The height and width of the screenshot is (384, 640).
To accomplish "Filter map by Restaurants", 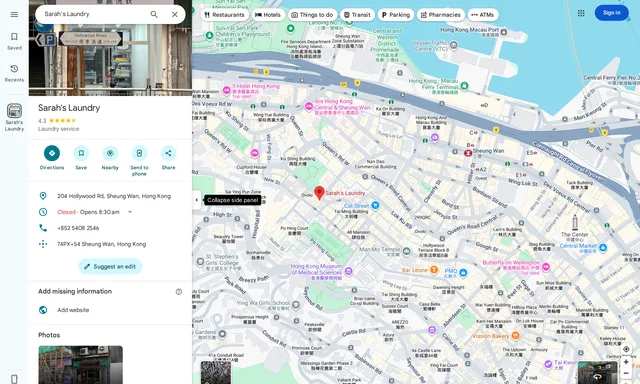I will click(224, 15).
